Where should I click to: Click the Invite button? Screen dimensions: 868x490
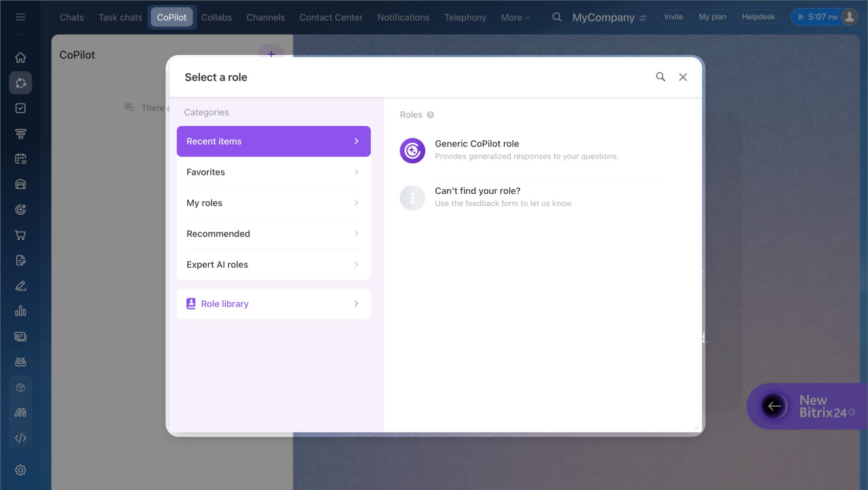(x=673, y=17)
